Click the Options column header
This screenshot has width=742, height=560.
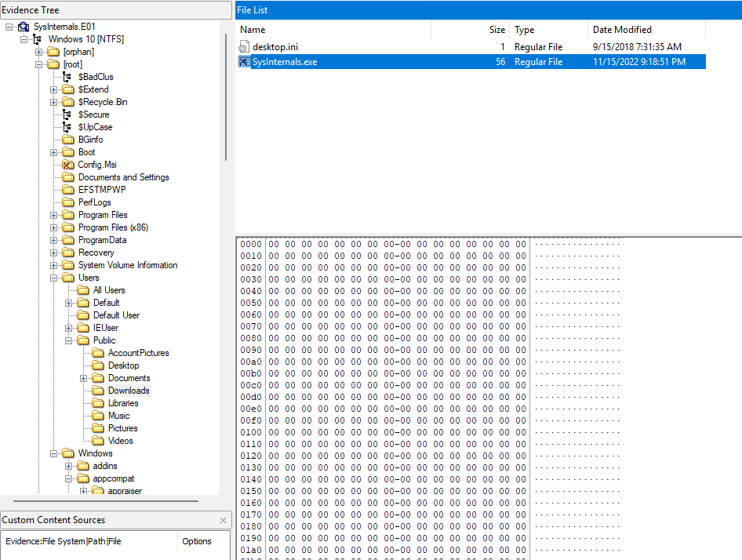tap(197, 541)
